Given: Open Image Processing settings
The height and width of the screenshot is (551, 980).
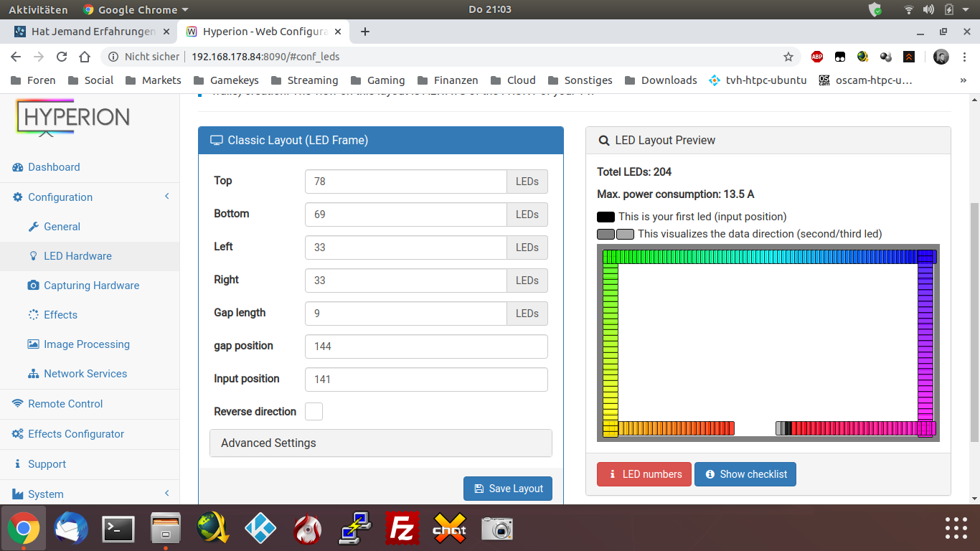Looking at the screenshot, I should pyautogui.click(x=79, y=344).
